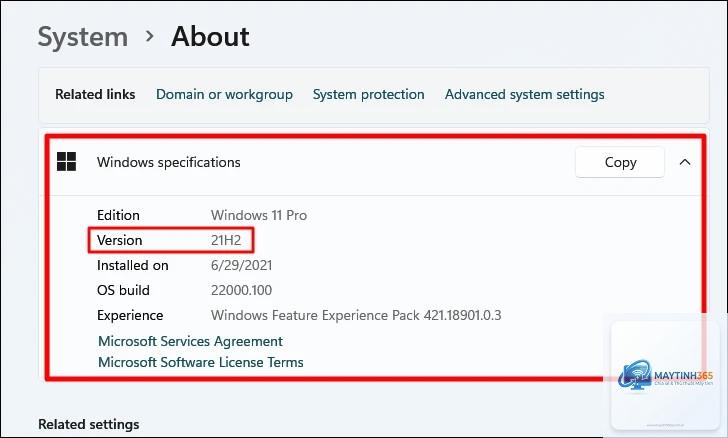
Task: Click the Windows specifications header text
Action: click(169, 162)
